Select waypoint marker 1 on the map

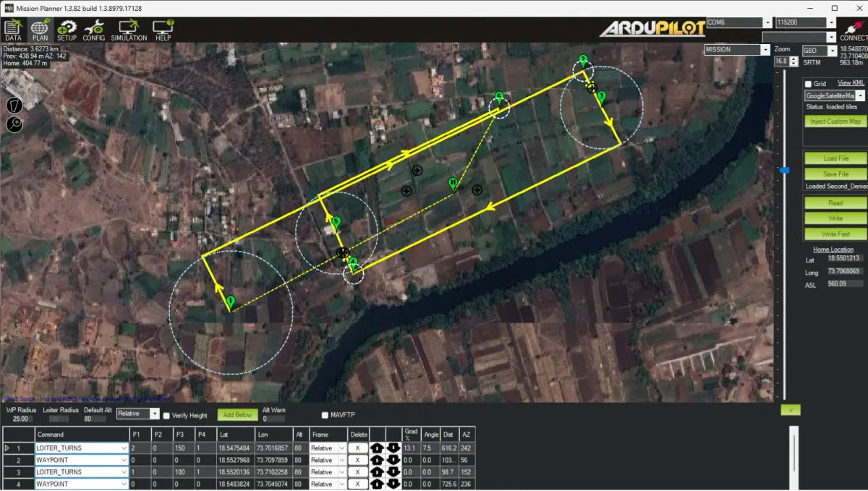point(230,302)
